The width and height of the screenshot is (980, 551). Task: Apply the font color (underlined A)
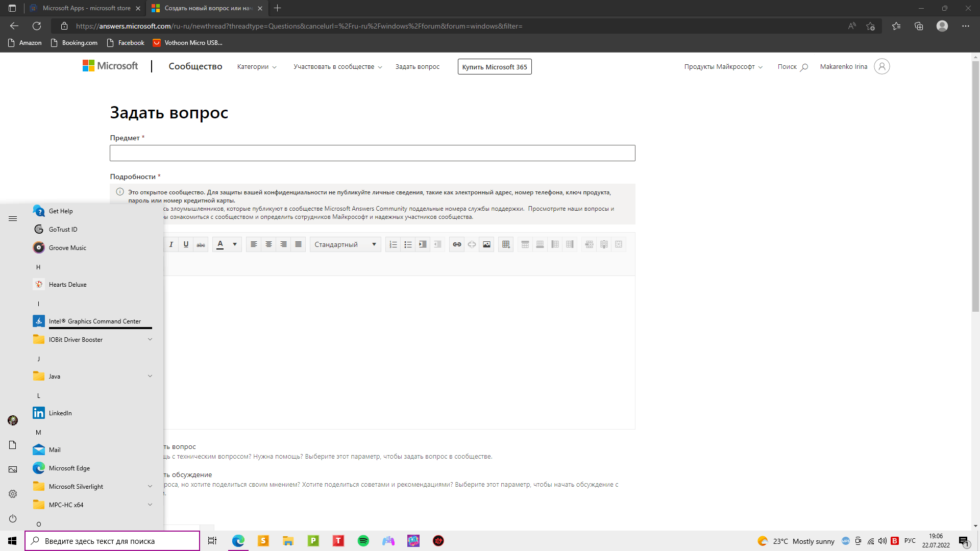pyautogui.click(x=220, y=244)
